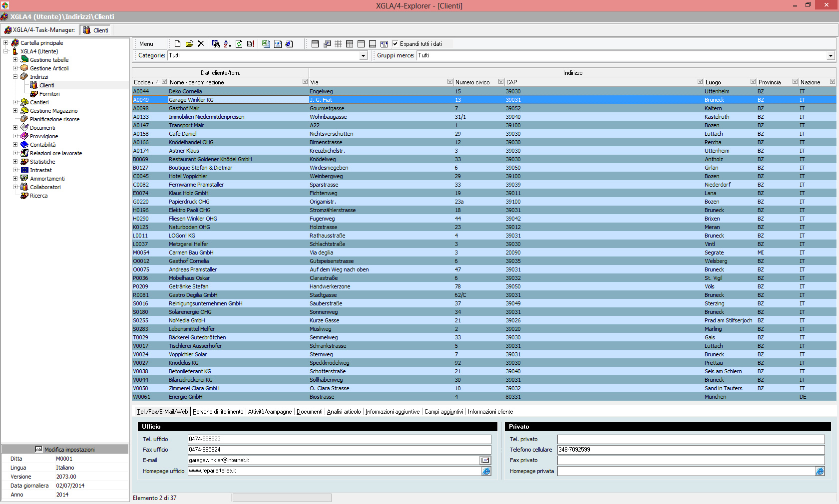Expand Cartella principale tree node
Screen dimensions: 839x504
tap(6, 43)
